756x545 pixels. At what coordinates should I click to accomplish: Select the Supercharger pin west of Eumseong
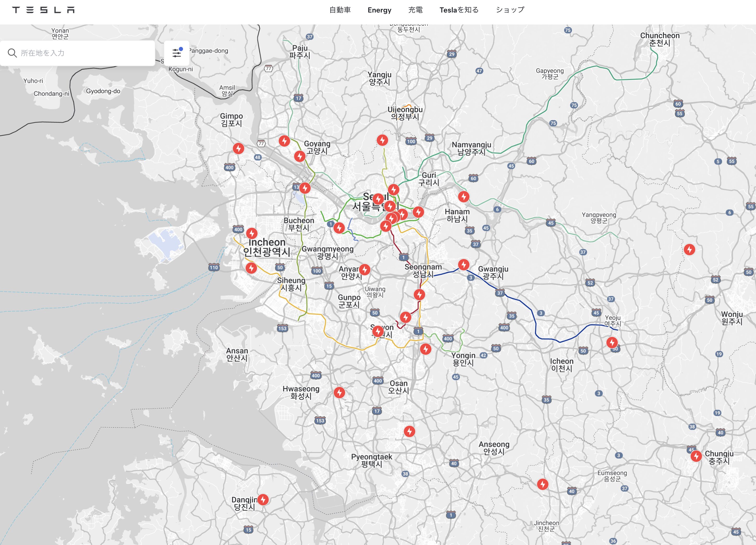[x=543, y=484]
